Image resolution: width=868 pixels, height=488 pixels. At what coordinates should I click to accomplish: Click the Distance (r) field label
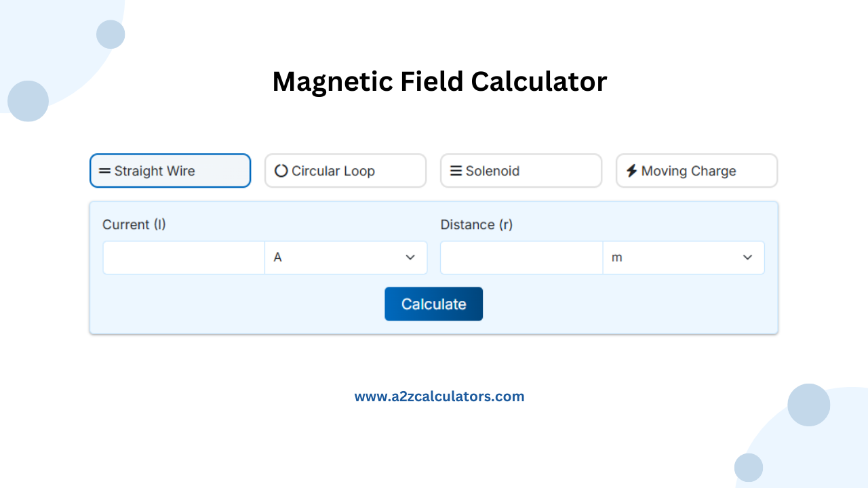click(x=477, y=224)
